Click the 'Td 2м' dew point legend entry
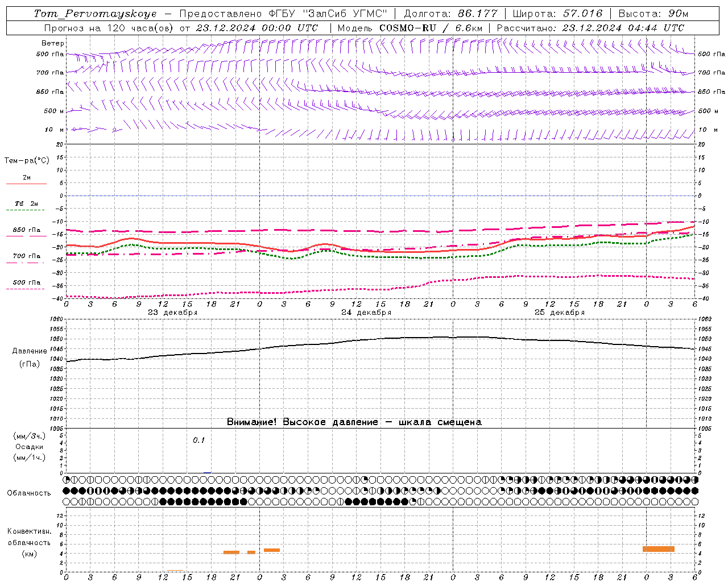This screenshot has height=582, width=728. (27, 203)
